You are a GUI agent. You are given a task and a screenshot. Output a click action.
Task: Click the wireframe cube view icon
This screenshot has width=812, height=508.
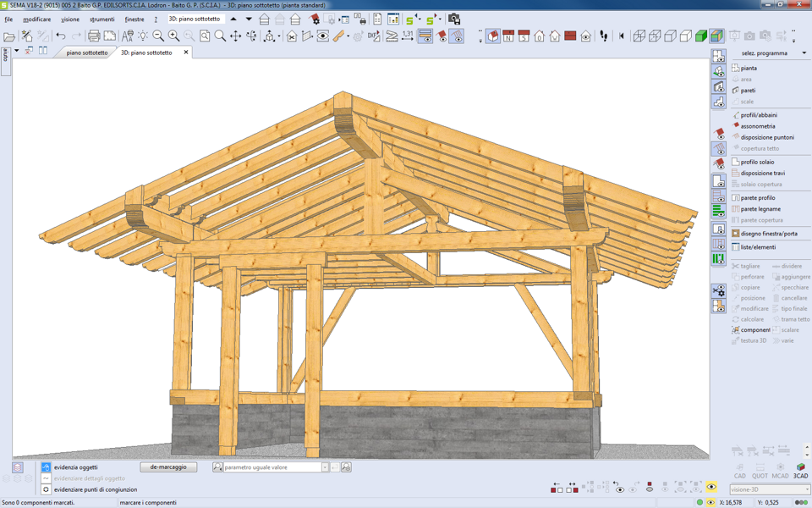click(639, 36)
